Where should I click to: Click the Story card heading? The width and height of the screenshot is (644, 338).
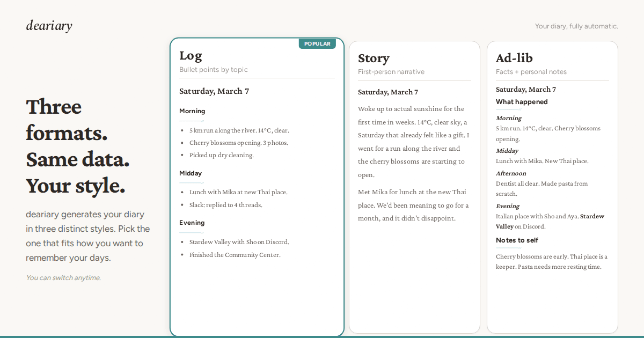click(374, 58)
